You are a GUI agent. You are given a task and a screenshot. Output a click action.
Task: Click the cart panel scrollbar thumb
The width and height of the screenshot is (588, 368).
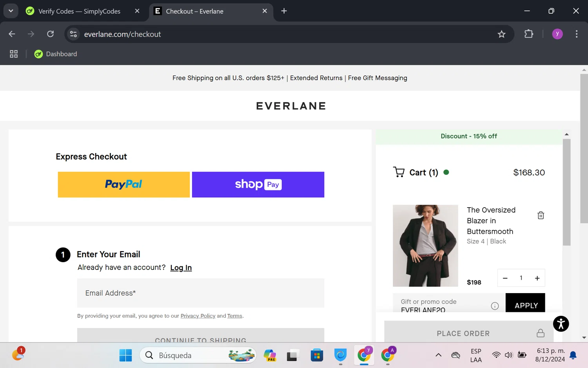(566, 192)
